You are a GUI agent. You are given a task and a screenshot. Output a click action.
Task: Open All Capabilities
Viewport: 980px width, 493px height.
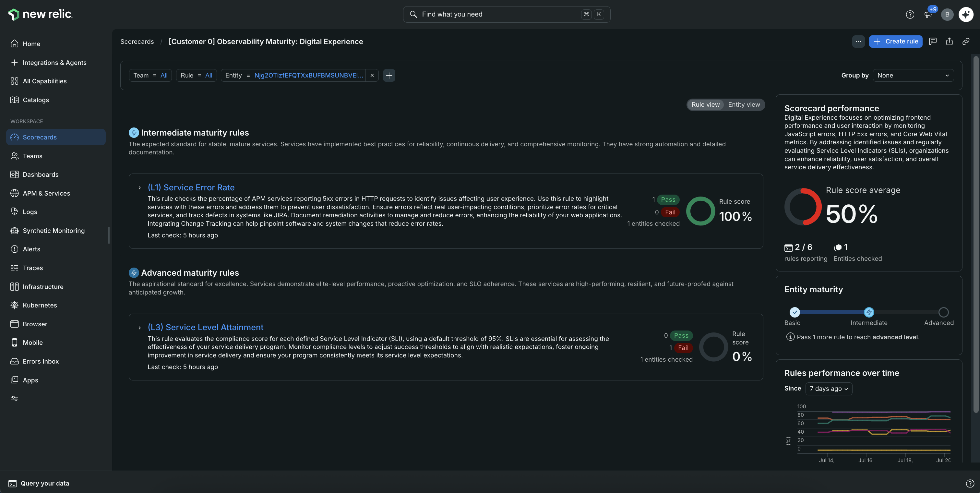tap(56, 81)
